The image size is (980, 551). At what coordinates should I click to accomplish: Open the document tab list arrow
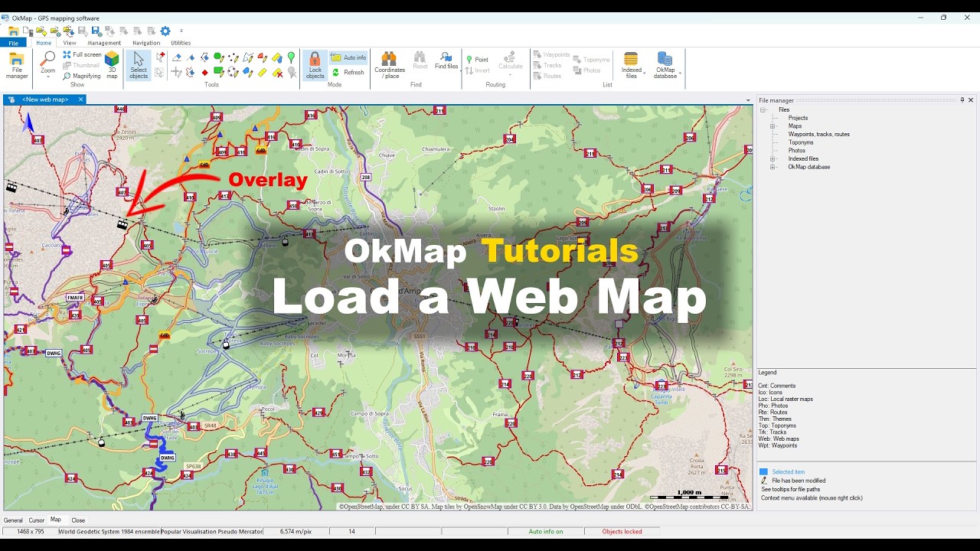click(748, 100)
